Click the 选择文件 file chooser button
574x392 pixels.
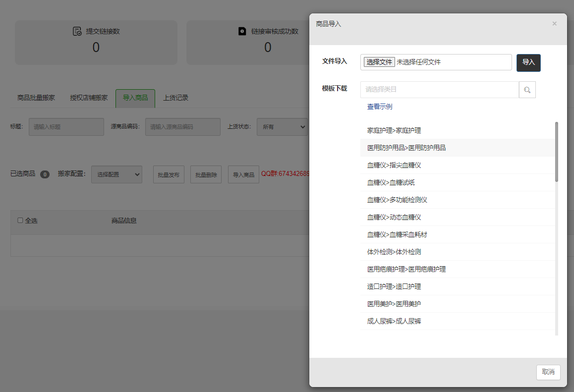(x=379, y=62)
